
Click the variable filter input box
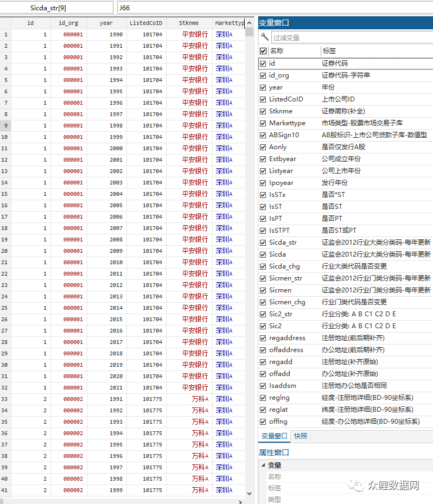coord(352,37)
